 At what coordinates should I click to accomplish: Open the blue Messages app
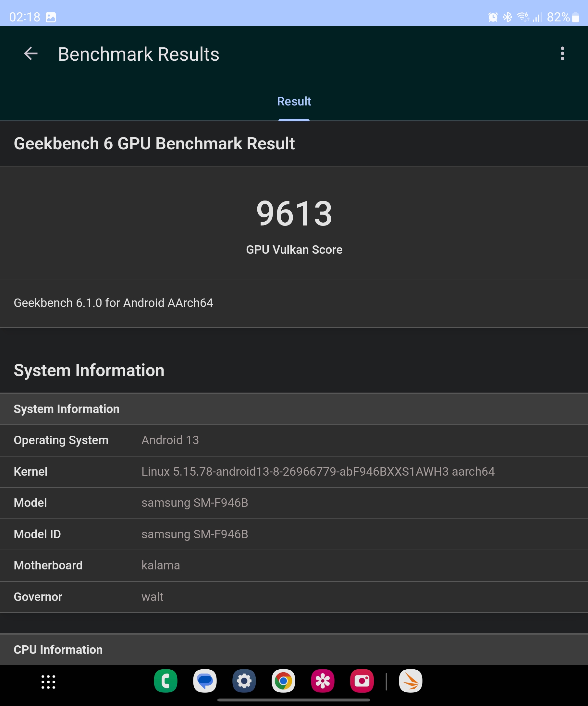205,681
